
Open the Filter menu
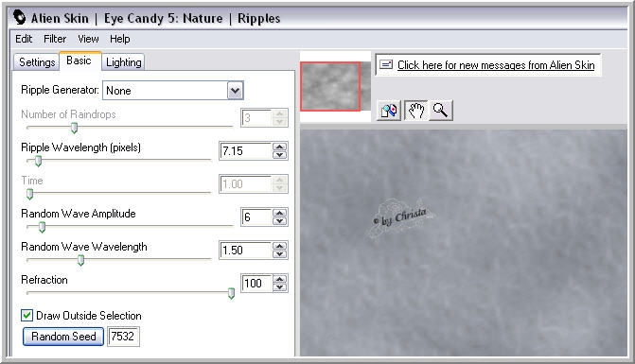click(x=55, y=39)
